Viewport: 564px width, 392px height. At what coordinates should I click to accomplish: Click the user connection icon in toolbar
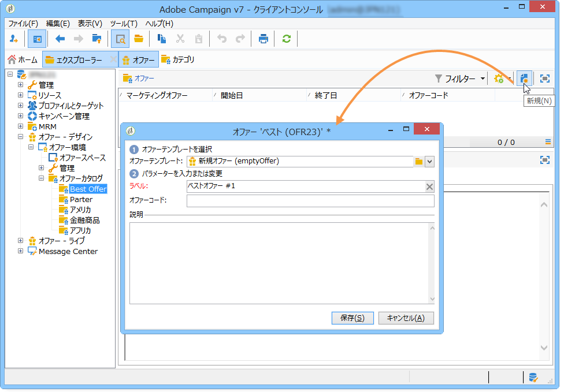14,39
